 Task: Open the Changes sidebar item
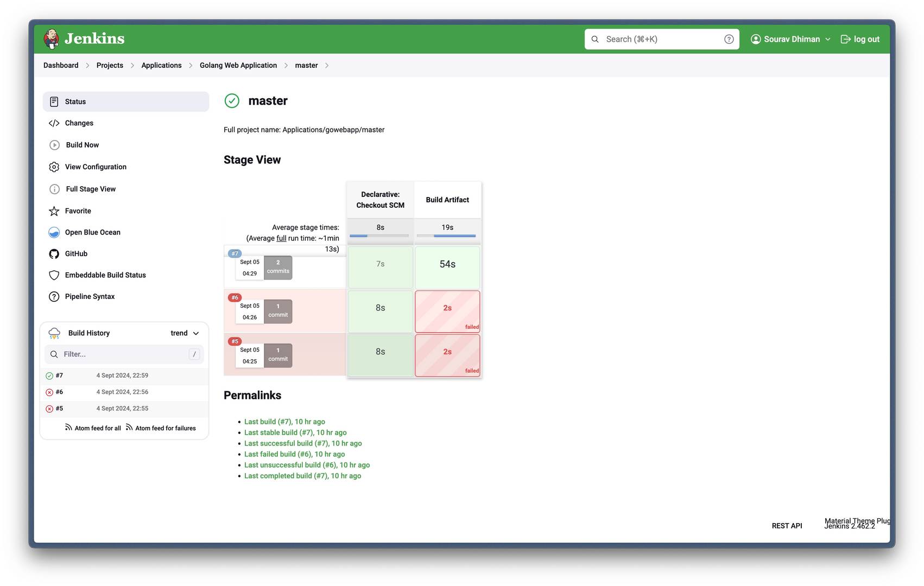(x=126, y=123)
